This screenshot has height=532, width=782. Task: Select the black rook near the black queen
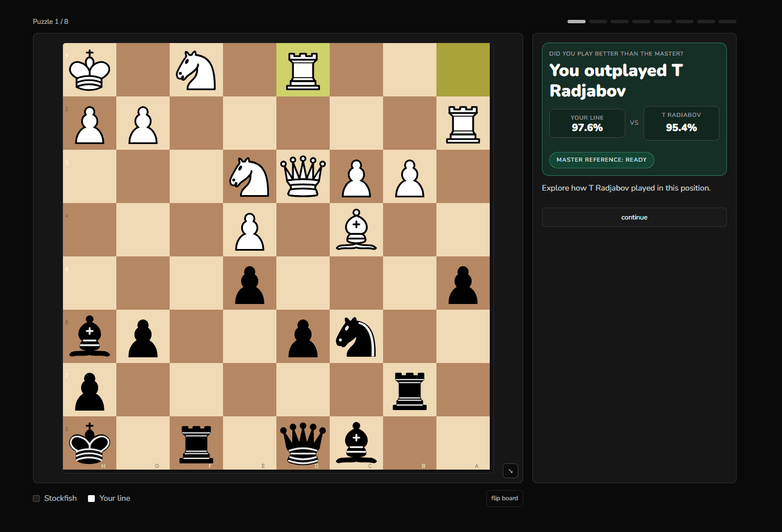pos(196,444)
